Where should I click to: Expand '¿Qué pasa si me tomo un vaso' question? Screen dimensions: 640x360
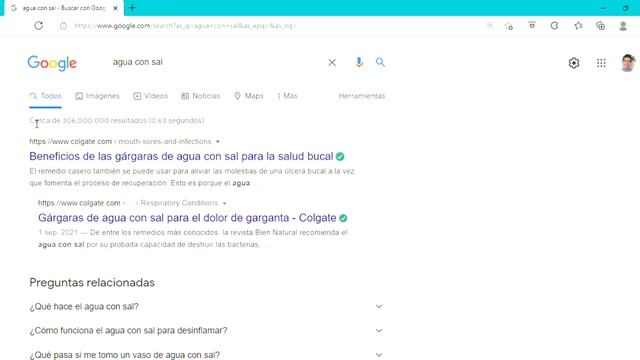pos(206,355)
